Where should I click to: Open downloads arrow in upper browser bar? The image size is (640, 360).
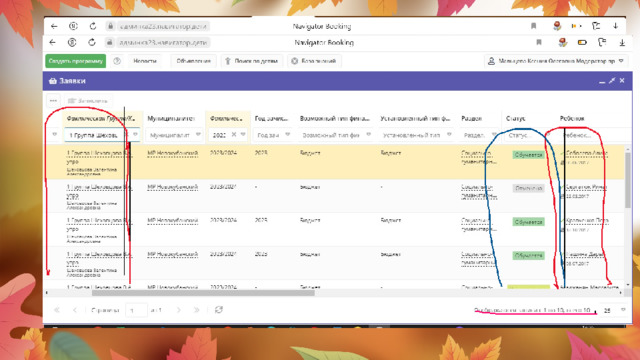pyautogui.click(x=616, y=26)
